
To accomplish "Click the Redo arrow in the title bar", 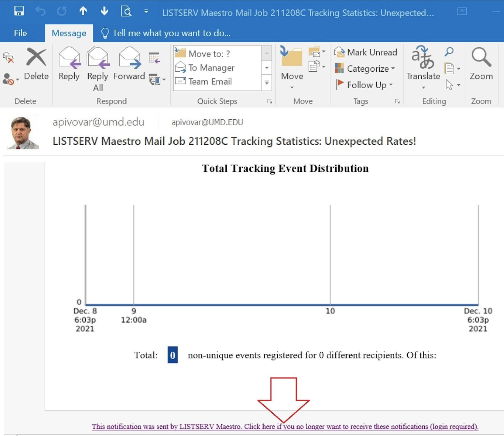I will [x=62, y=11].
